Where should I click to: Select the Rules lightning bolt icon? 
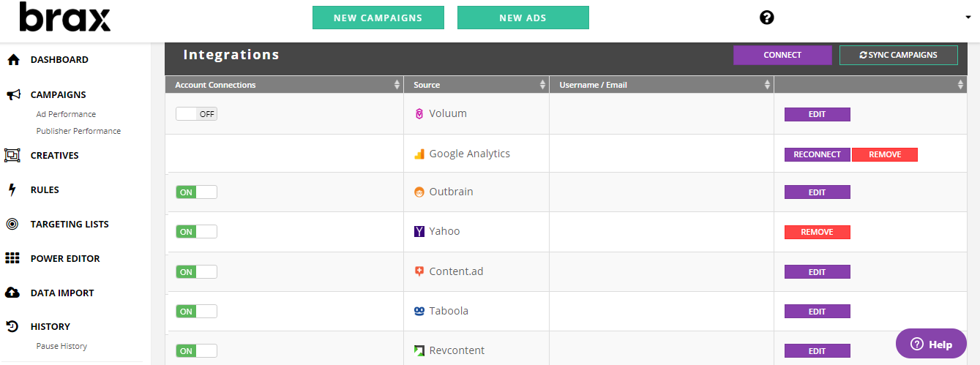click(x=12, y=189)
